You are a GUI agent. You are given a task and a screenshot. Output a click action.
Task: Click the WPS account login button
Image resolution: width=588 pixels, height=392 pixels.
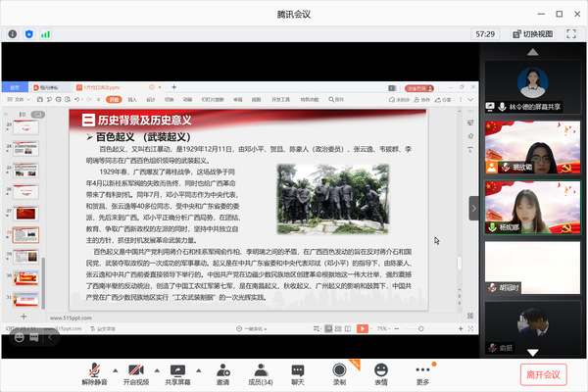(x=419, y=88)
